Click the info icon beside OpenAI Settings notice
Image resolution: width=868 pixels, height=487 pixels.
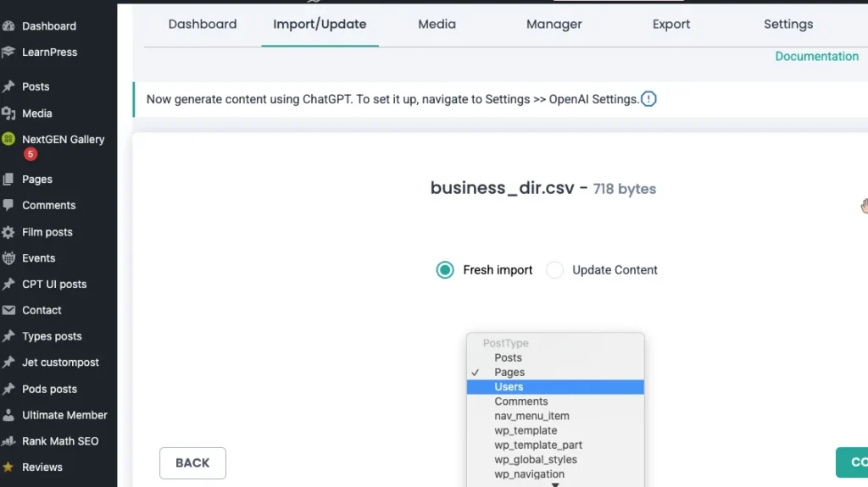click(x=648, y=99)
